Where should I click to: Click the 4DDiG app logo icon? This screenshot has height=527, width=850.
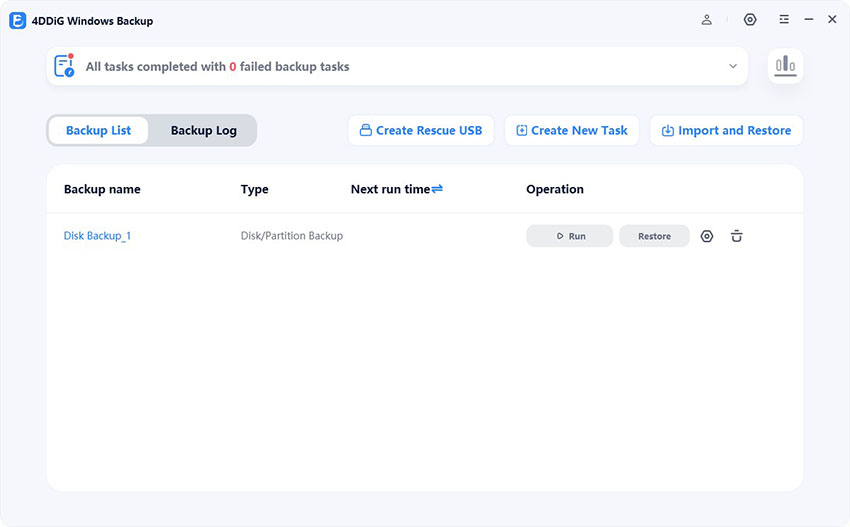tap(17, 20)
